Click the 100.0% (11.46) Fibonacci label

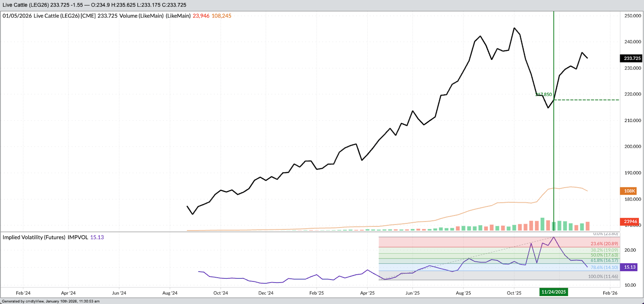pos(603,276)
